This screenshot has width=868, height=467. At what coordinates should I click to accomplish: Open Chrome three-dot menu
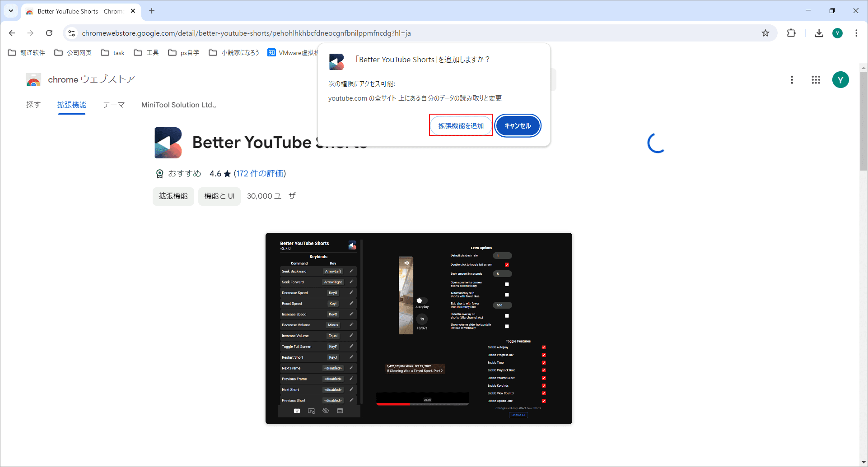[x=856, y=33]
